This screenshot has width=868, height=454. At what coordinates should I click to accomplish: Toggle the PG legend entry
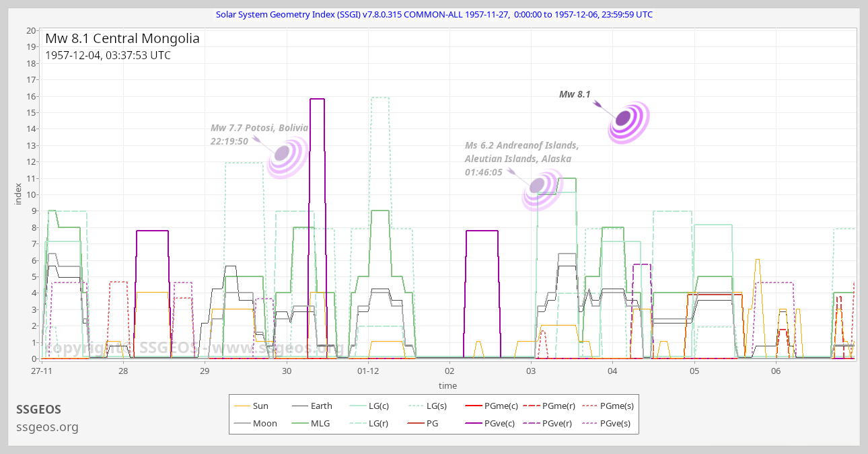pyautogui.click(x=424, y=424)
